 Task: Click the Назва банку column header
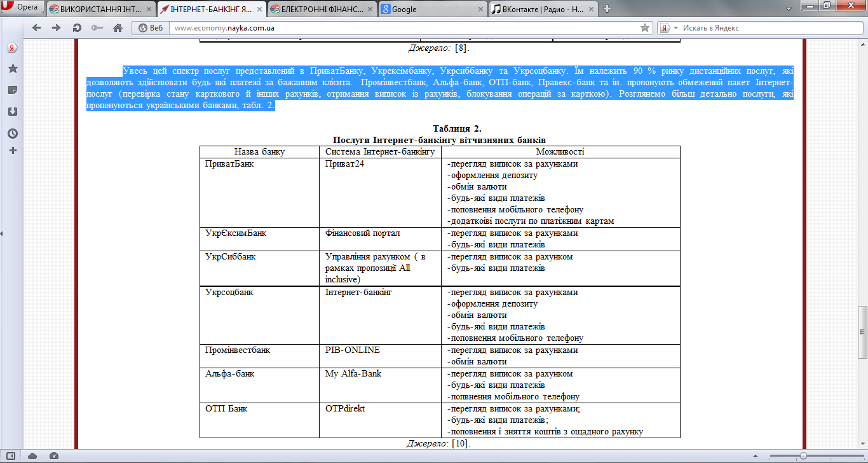259,151
